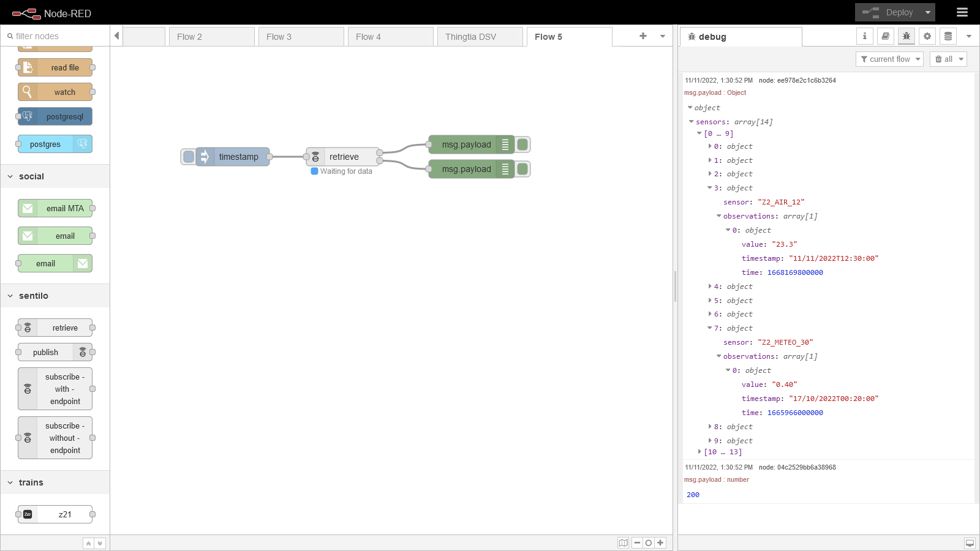This screenshot has height=551, width=980.
Task: Add a new flow tab
Action: [643, 36]
